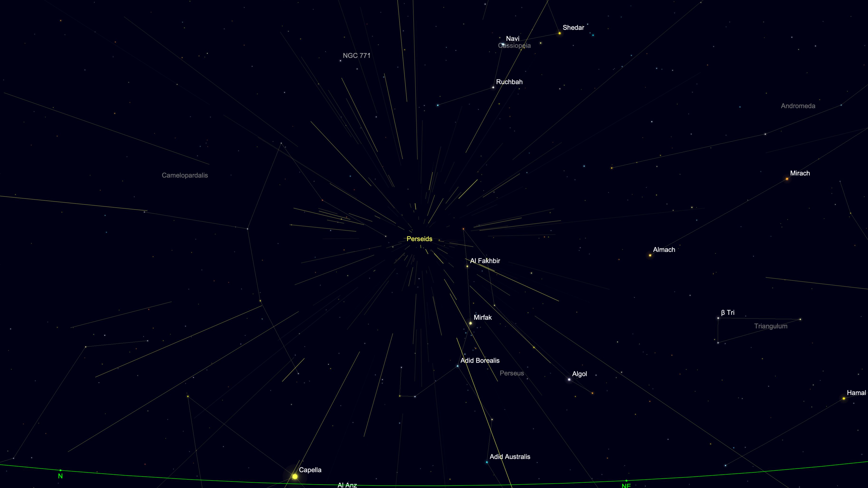Click the Algol star label

click(x=579, y=374)
